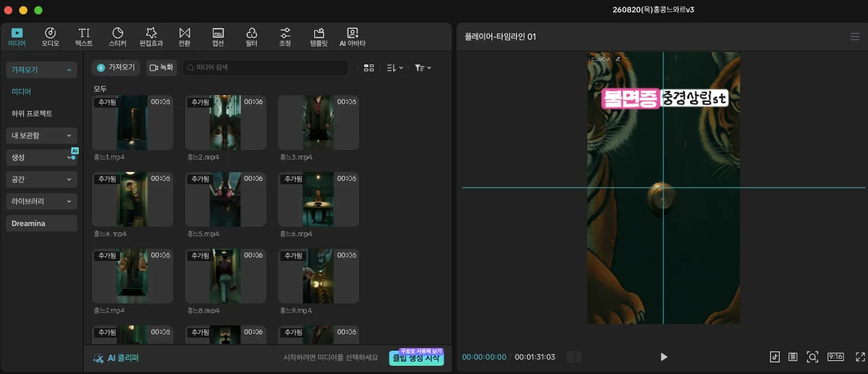Click the 가져오기 import button with plus
This screenshot has height=374, width=868.
(116, 68)
